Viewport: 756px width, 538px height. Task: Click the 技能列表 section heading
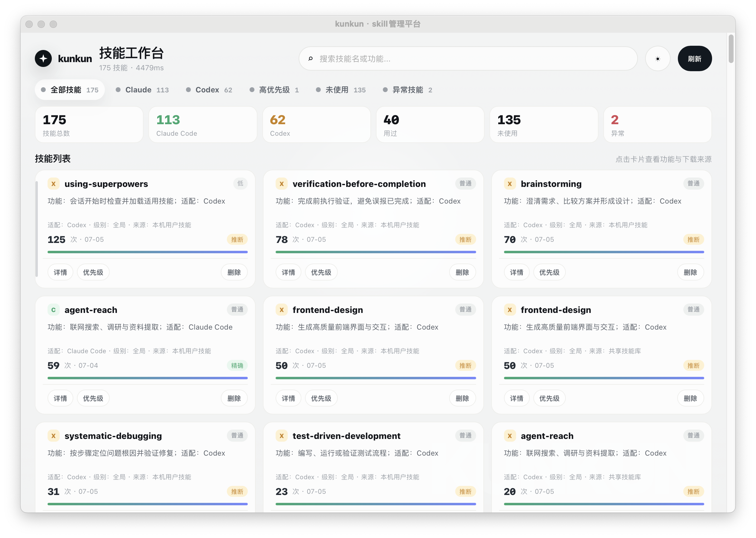tap(53, 159)
